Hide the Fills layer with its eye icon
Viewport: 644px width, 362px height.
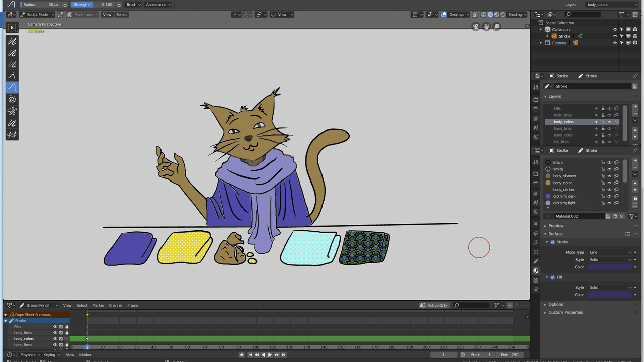pyautogui.click(x=609, y=108)
